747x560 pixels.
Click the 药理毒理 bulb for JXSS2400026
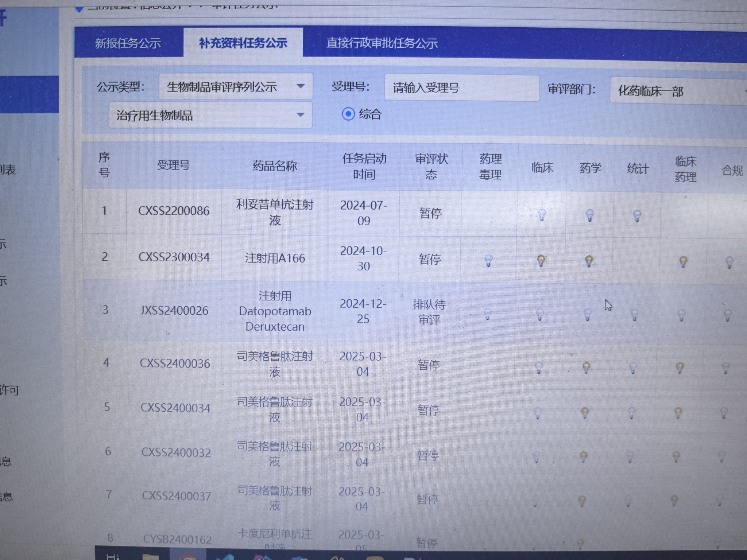pyautogui.click(x=488, y=314)
